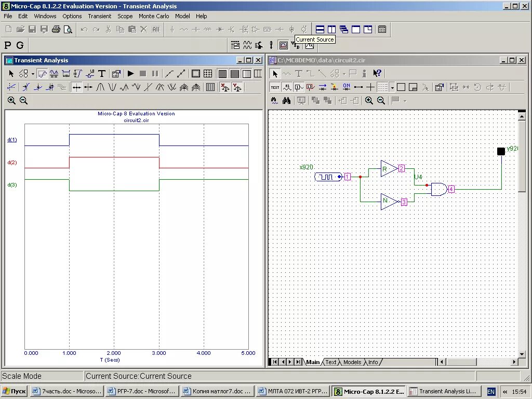Open the File menu
This screenshot has height=399, width=532.
point(8,16)
